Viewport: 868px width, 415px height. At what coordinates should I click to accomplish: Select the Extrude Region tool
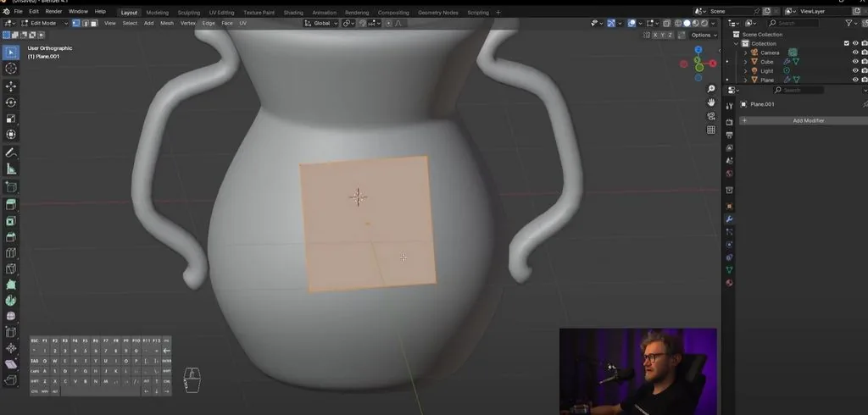pyautogui.click(x=11, y=205)
